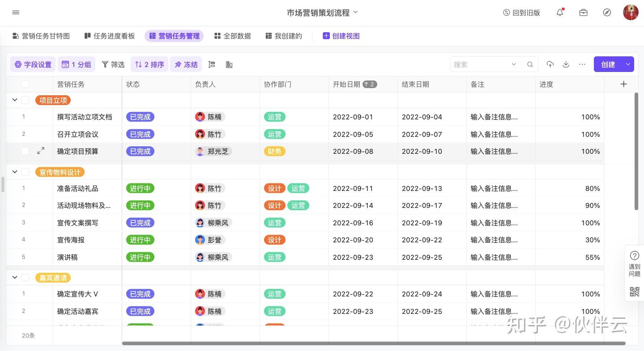Click the 回到旧版 link

pos(521,13)
